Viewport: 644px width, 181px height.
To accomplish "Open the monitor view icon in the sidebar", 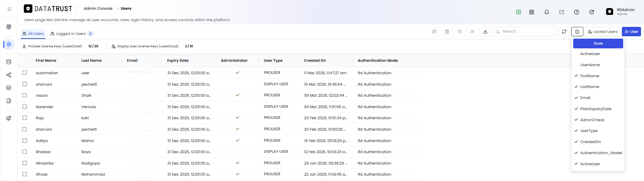I will [9, 118].
